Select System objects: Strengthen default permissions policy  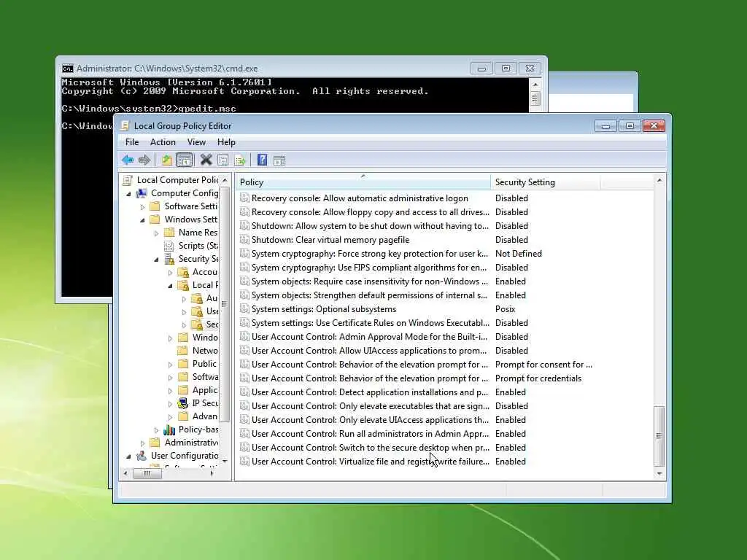(x=369, y=295)
